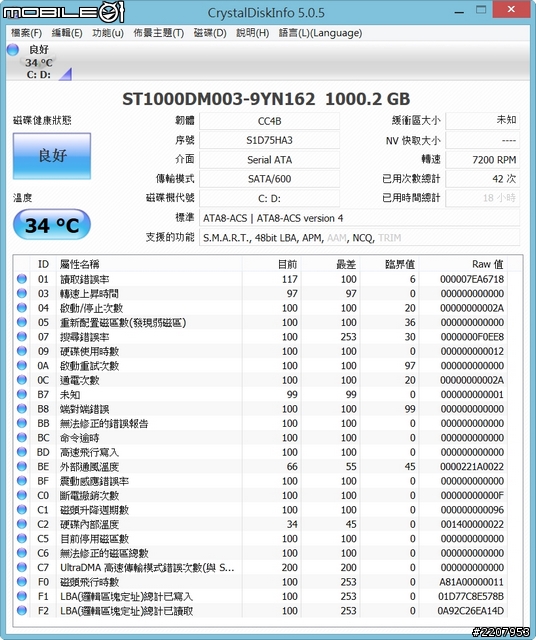The height and width of the screenshot is (640, 536).
Task: Click the Serial ATA interface field
Action: (269, 160)
